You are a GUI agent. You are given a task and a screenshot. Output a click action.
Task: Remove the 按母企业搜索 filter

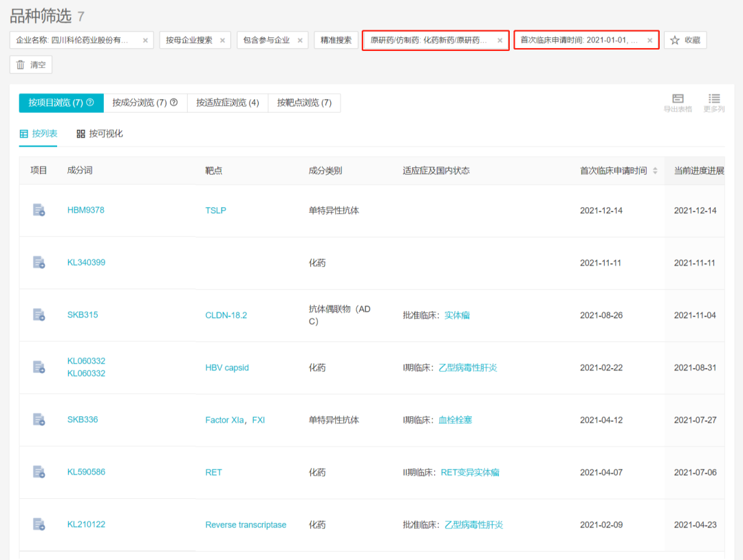pyautogui.click(x=223, y=41)
